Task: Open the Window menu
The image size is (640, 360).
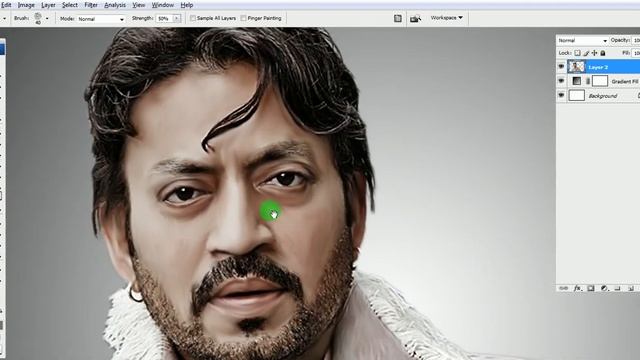Action: click(x=162, y=5)
